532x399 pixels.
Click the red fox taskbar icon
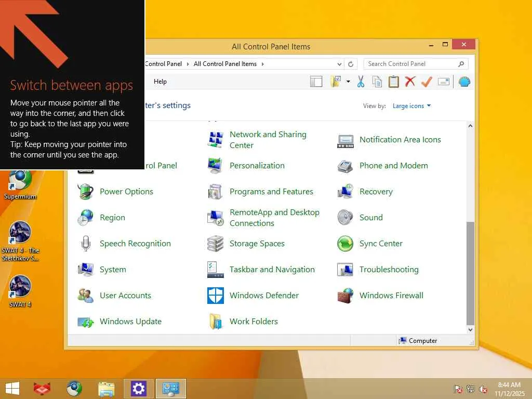[42, 388]
